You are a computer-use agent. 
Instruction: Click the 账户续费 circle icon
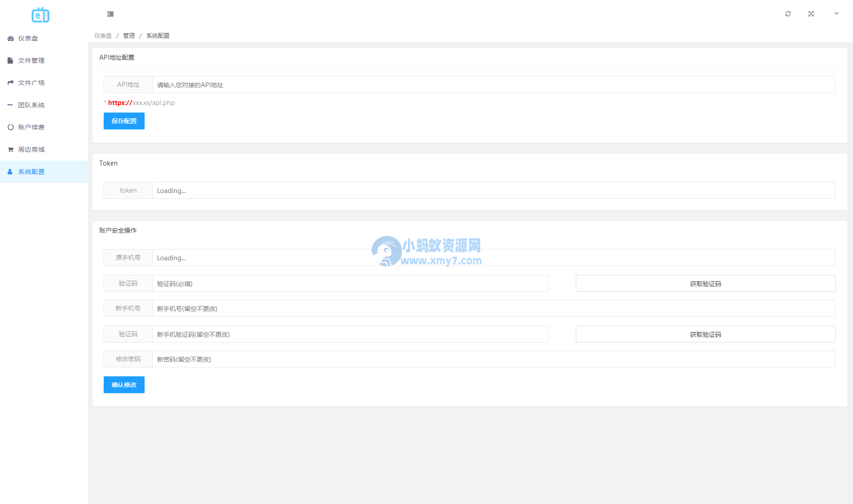(x=11, y=127)
